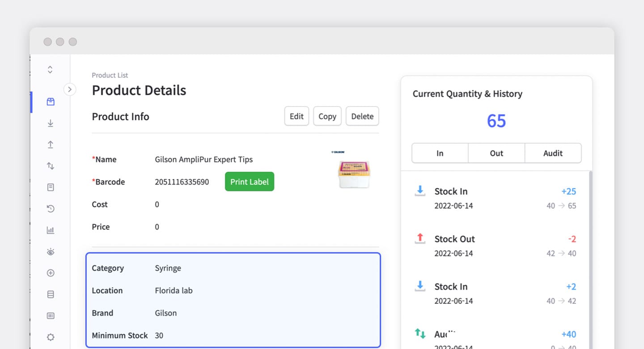Open the Purchase document icon in sidebar

[50, 187]
